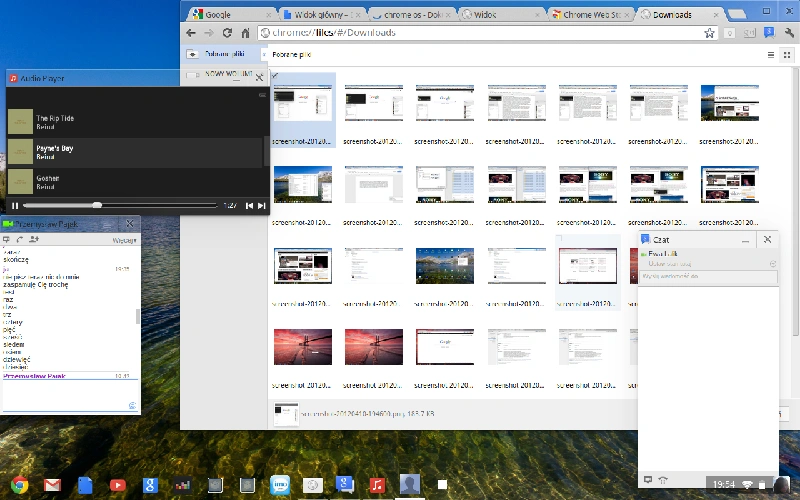Image resolution: width=800 pixels, height=500 pixels.
Task: Launch Chrome from the shelf
Action: (19, 484)
